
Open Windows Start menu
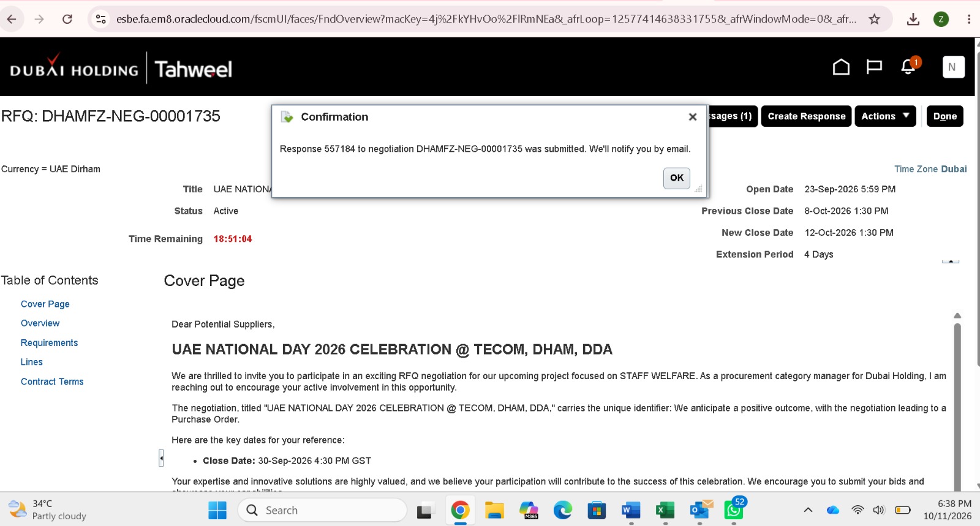217,510
